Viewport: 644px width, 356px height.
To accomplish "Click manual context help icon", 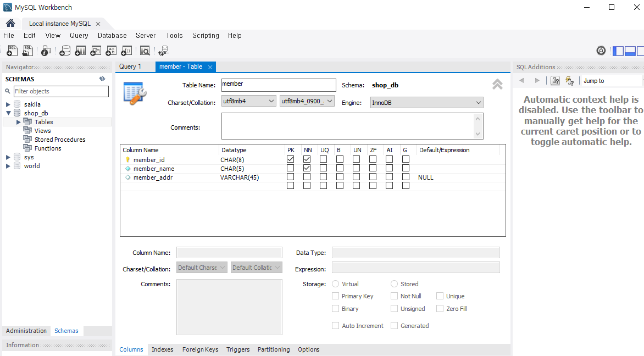I will click(556, 80).
